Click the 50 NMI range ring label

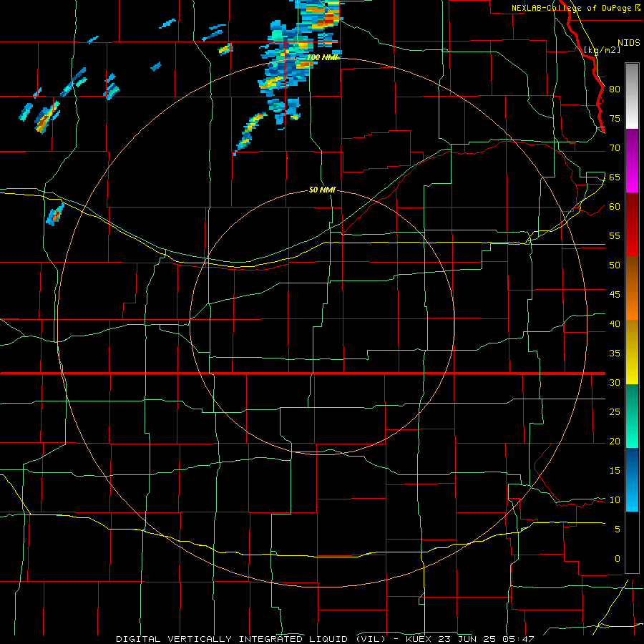(323, 190)
